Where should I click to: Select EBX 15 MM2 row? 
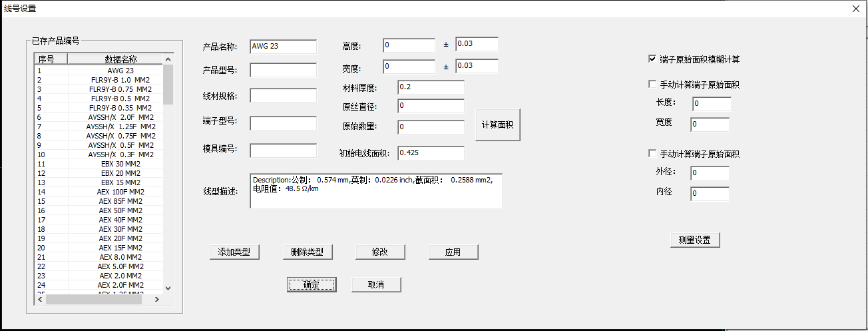coord(99,182)
